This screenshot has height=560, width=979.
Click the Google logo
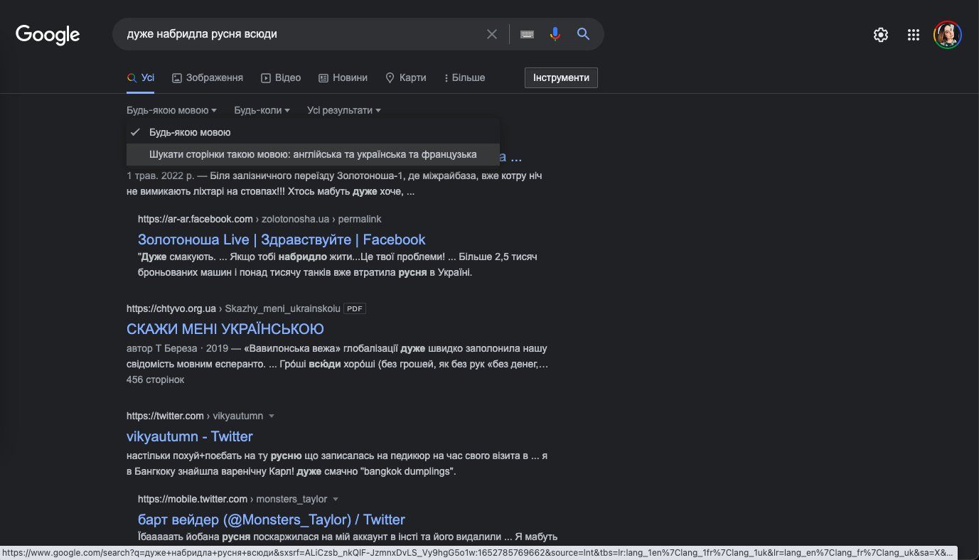point(48,34)
